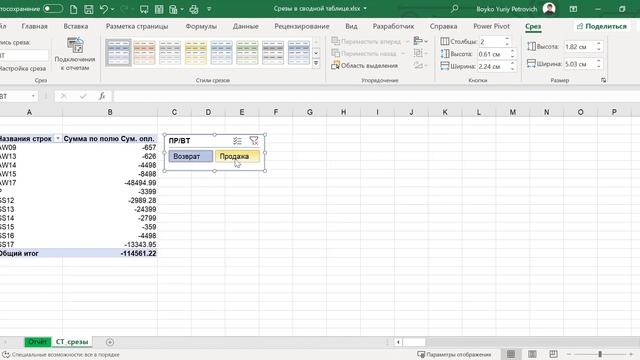Open the Вставка tab
The height and width of the screenshot is (360, 640).
[x=76, y=26]
